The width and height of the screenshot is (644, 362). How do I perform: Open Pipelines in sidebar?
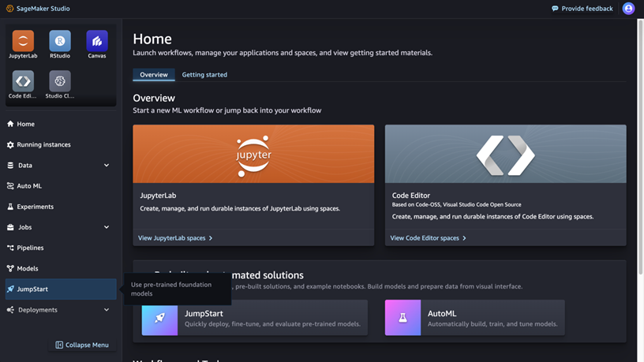[61, 248]
